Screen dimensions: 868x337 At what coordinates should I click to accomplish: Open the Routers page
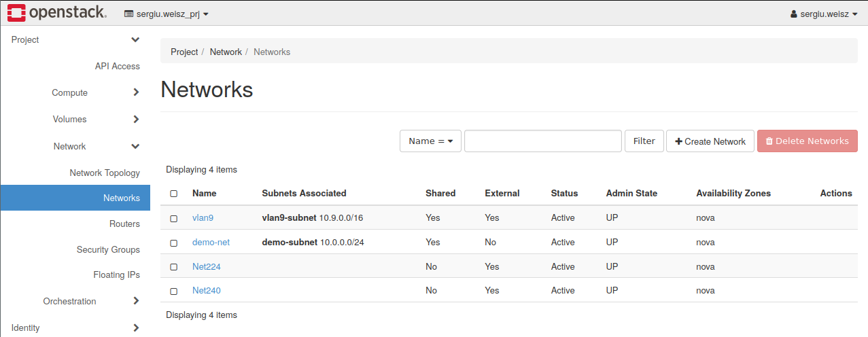(124, 224)
